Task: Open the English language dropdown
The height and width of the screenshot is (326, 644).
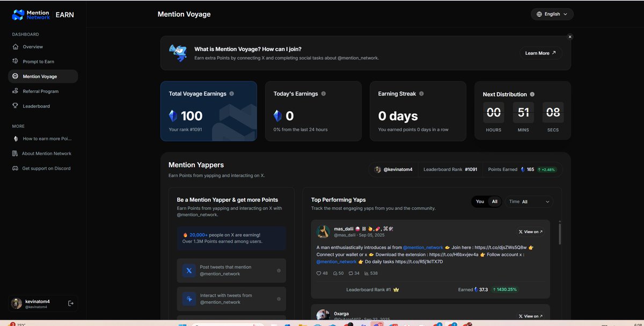Action: pos(552,14)
